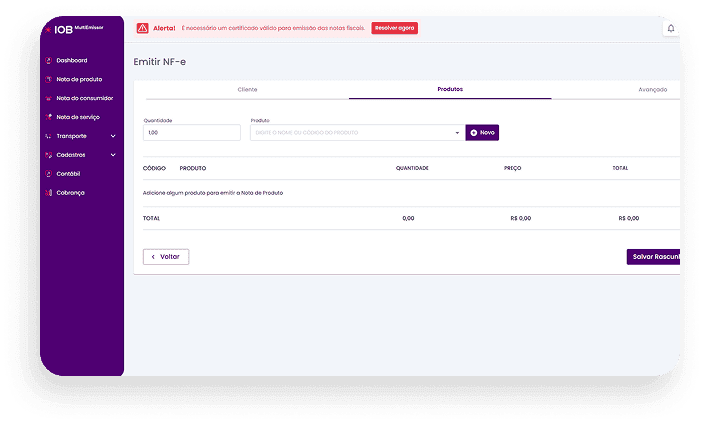The image size is (704, 424).
Task: Click the Contábil sidebar icon
Action: click(x=48, y=173)
